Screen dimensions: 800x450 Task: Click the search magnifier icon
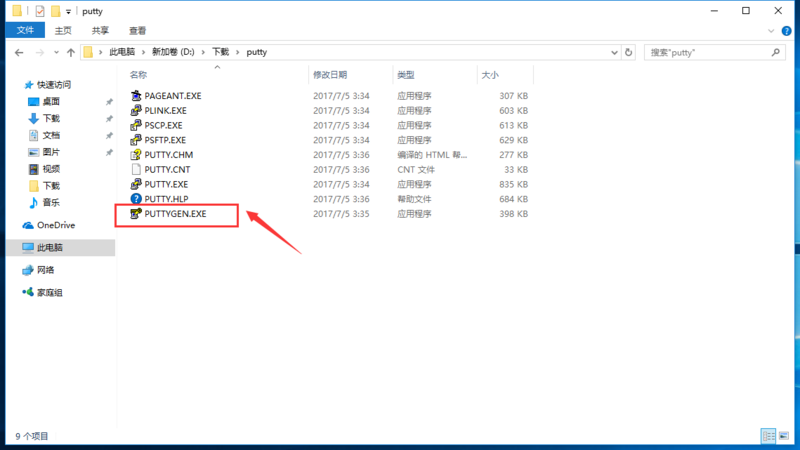776,52
